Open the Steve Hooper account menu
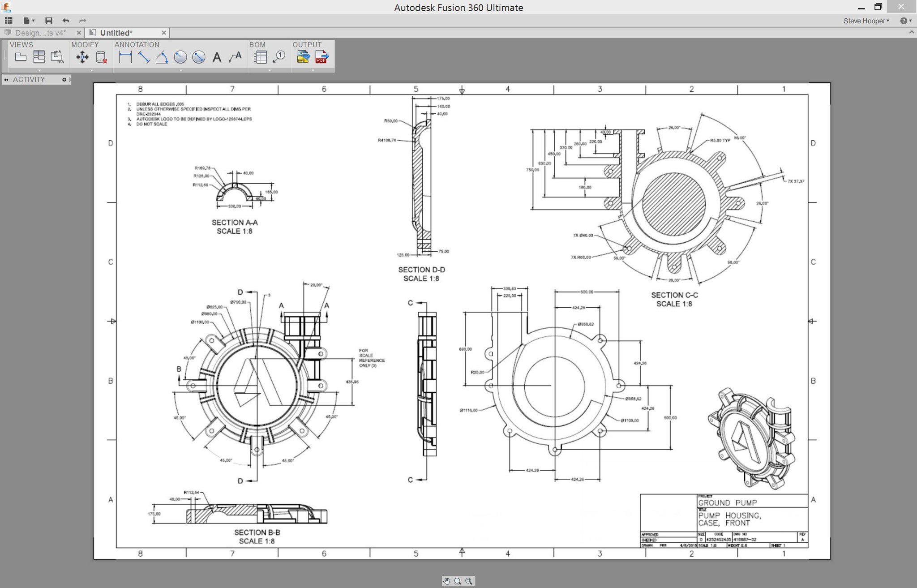The width and height of the screenshot is (917, 588). pyautogui.click(x=866, y=21)
